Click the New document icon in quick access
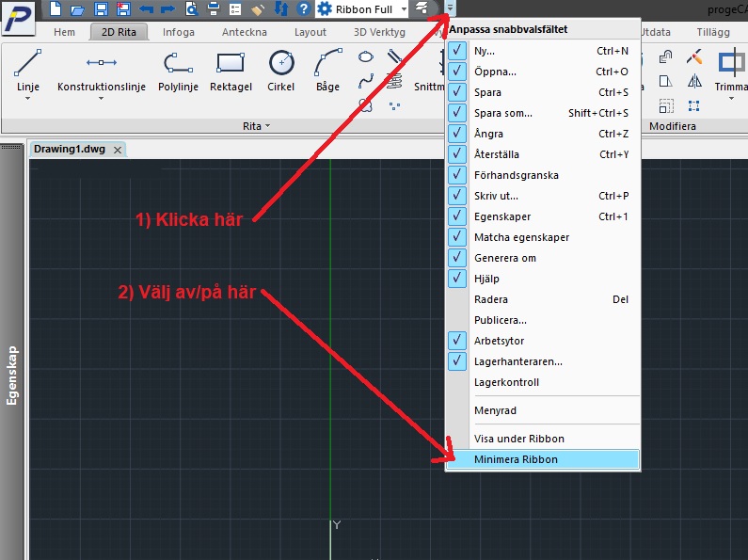 click(x=56, y=8)
